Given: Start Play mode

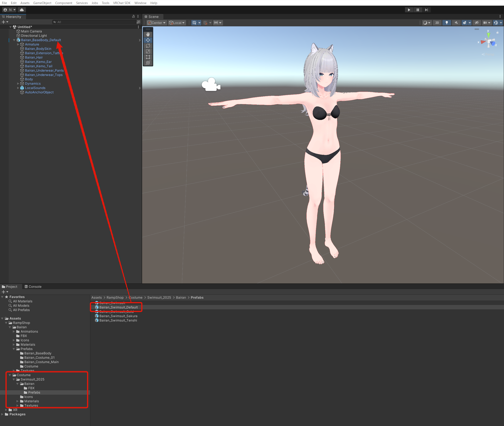Looking at the screenshot, I should pyautogui.click(x=409, y=10).
